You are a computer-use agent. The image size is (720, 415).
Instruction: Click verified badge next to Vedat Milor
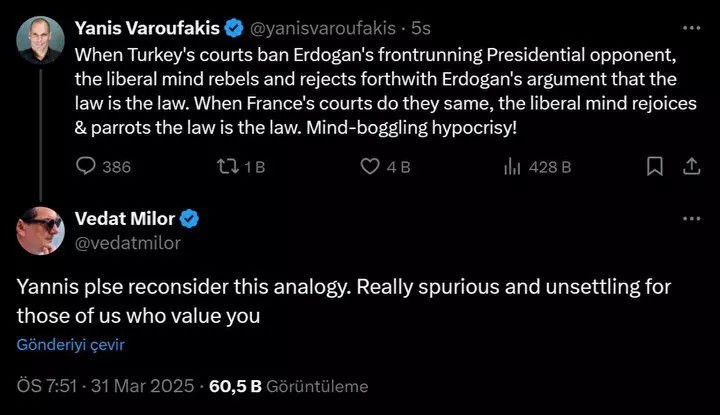(x=187, y=219)
